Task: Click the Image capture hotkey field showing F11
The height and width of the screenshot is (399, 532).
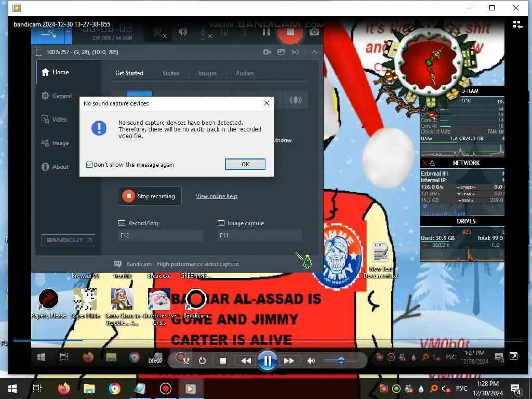Action: (259, 235)
